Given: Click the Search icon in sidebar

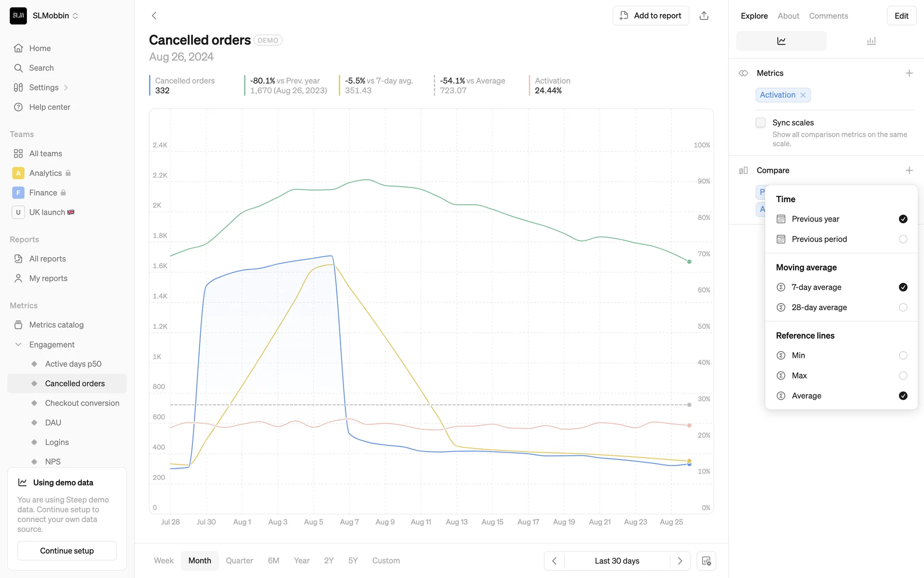Looking at the screenshot, I should (18, 68).
